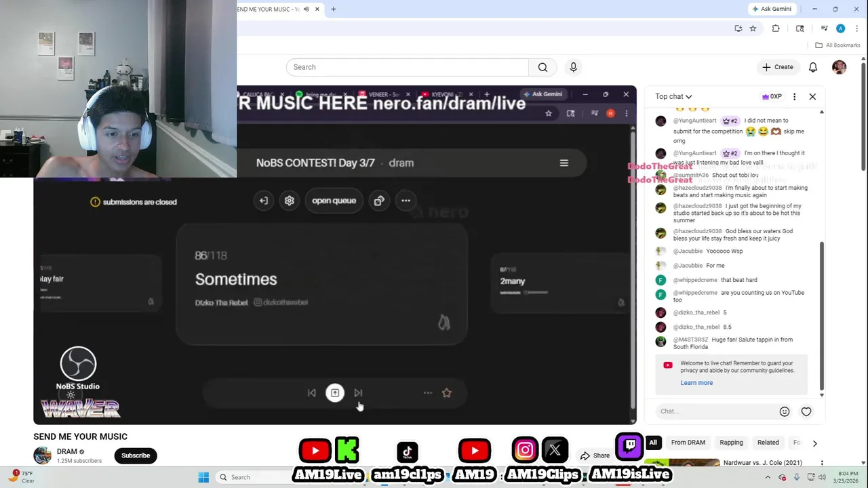Click the YouTube search magnifier button
Image resolution: width=868 pixels, height=488 pixels.
pyautogui.click(x=542, y=67)
